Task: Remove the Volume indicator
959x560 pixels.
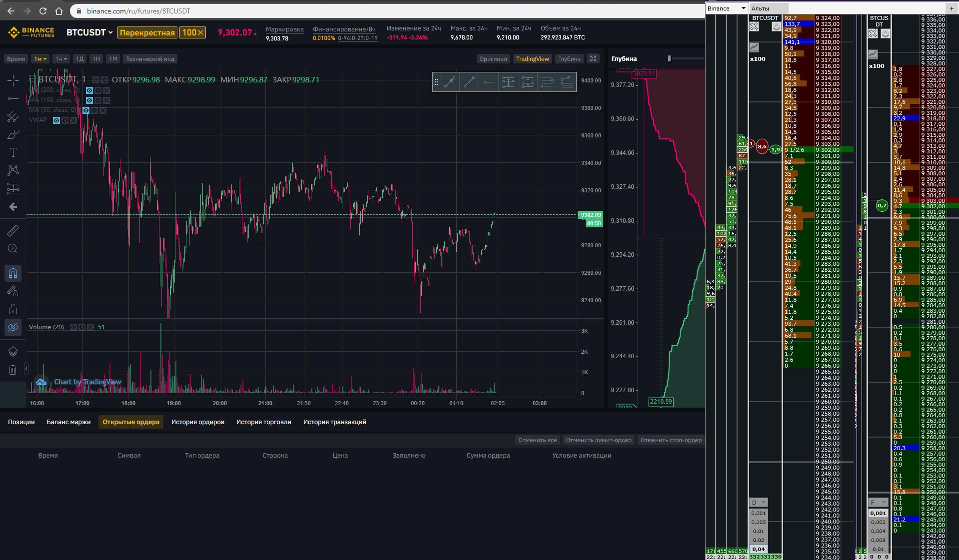Action: [x=90, y=327]
